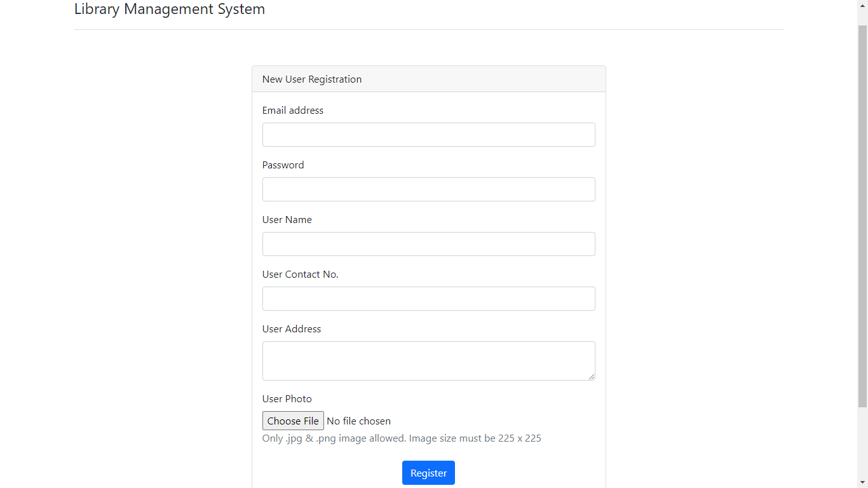Click the User Photo label
This screenshot has width=868, height=488.
[x=287, y=399]
